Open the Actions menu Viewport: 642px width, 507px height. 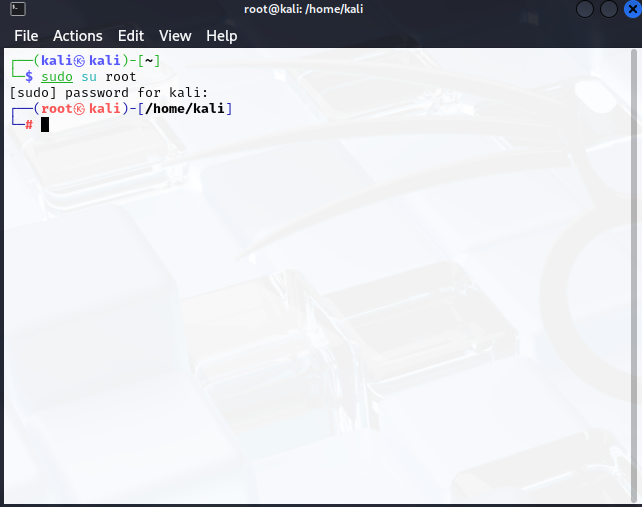tap(78, 36)
